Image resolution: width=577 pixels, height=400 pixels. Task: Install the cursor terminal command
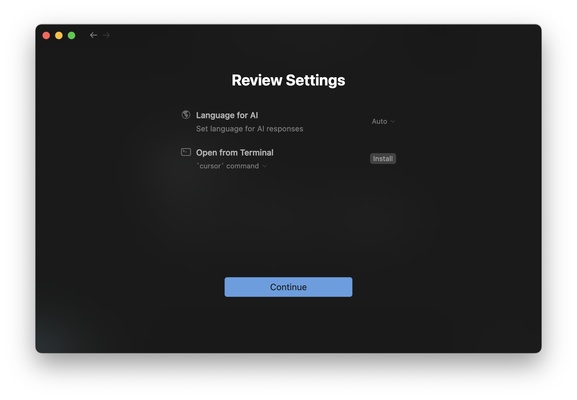383,159
